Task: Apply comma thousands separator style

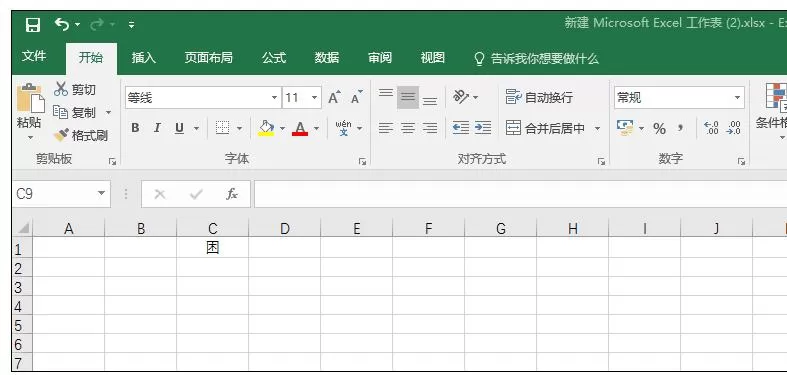Action: (x=681, y=128)
